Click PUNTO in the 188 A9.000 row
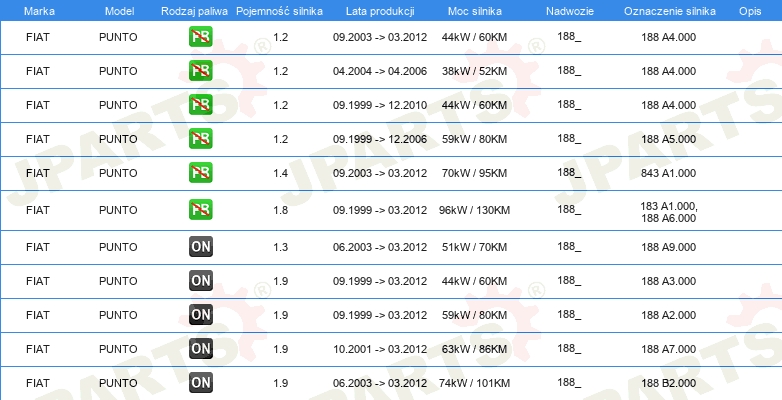The image size is (782, 400). [x=118, y=247]
